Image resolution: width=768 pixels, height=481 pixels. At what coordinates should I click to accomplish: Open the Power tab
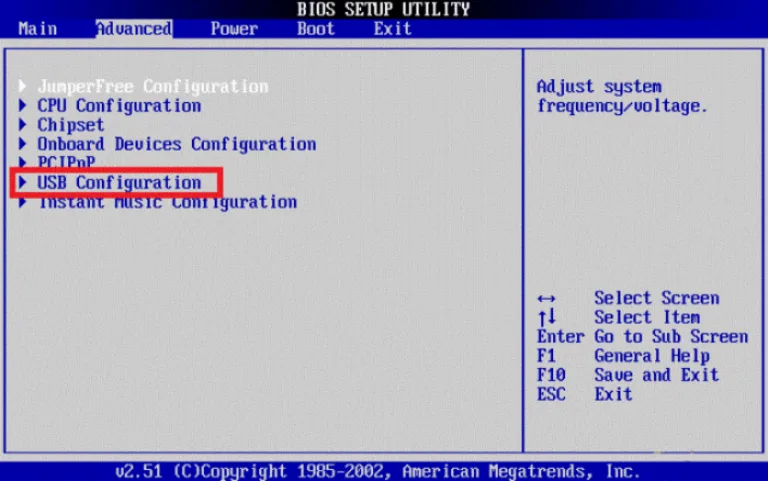pos(234,28)
